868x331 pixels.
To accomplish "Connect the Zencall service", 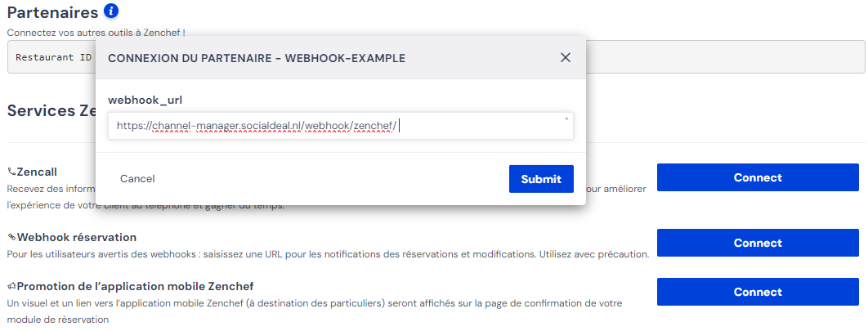I will [758, 177].
